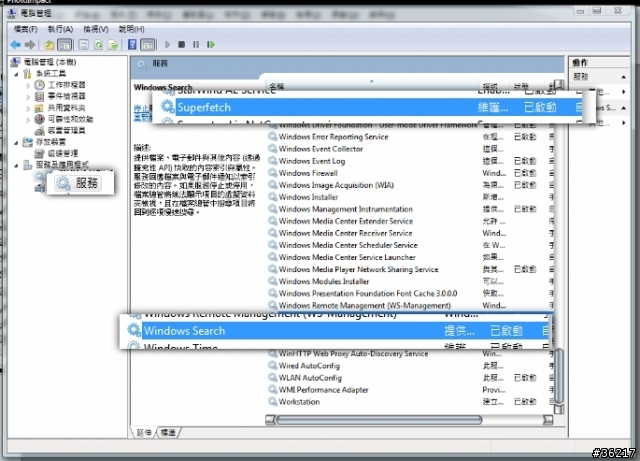Screen dimensions: 640x461
Task: Click the 事件檢視器 tree icon
Action: (x=39, y=96)
